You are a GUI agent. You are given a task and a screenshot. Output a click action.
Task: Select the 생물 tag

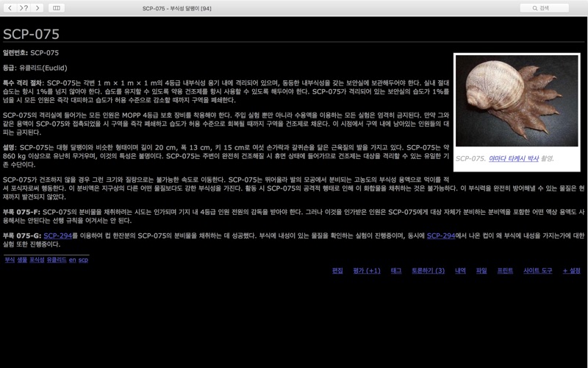click(x=22, y=260)
